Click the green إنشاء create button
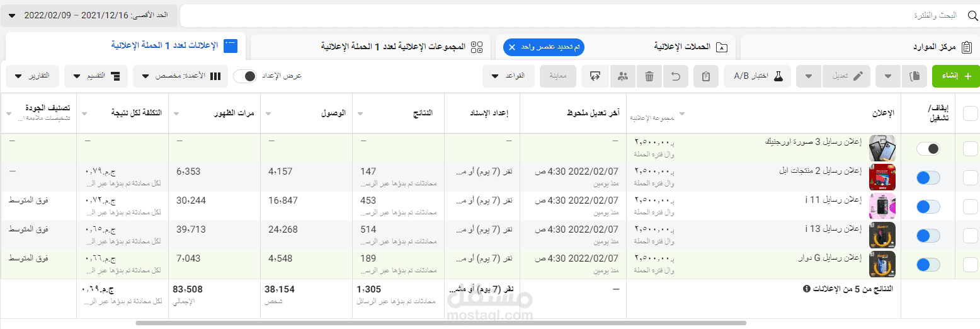Screen dimensions: 980x329 pos(957,76)
